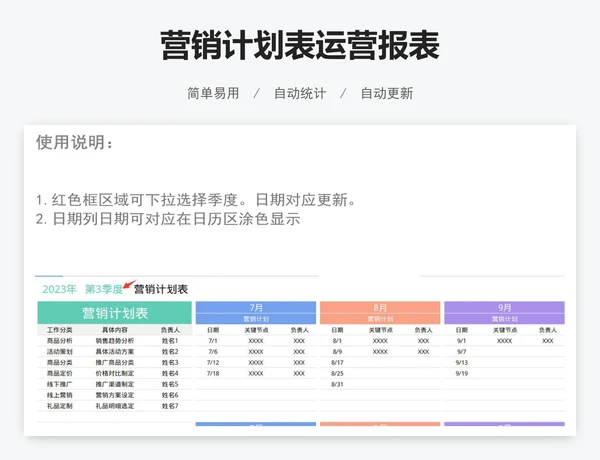The image size is (600, 460).
Task: Open the 第3季度 quarter dropdown cell
Action: click(104, 289)
